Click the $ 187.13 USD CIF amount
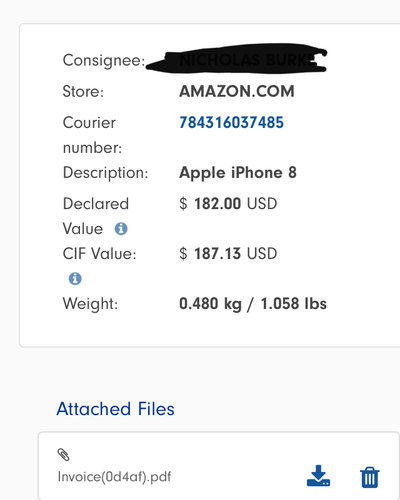The image size is (400, 500). click(x=228, y=253)
